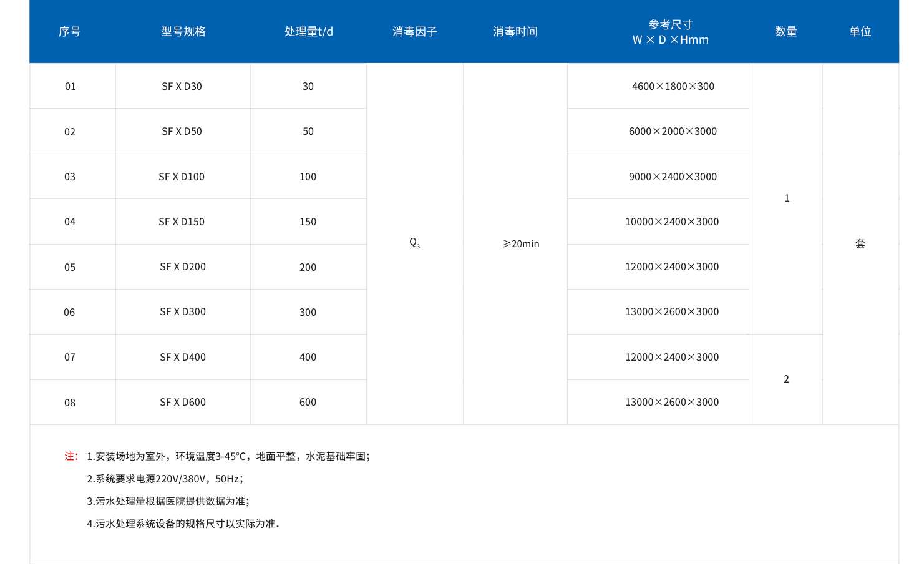Select serial number cell 06
924x586 pixels.
coord(69,313)
